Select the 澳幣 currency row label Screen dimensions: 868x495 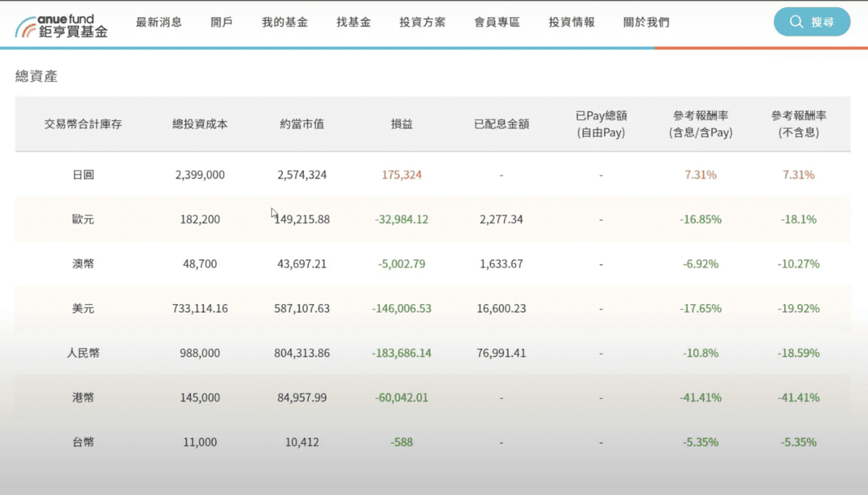coord(83,264)
